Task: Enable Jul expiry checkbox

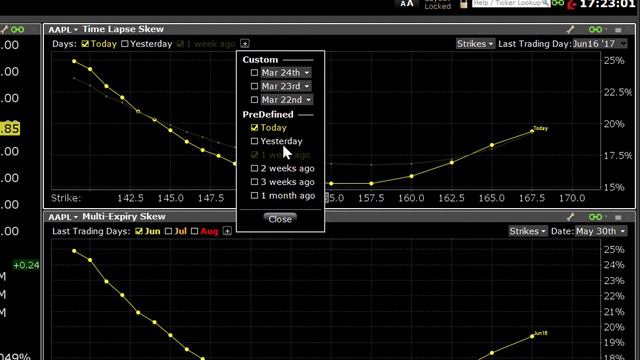Action: [168, 231]
